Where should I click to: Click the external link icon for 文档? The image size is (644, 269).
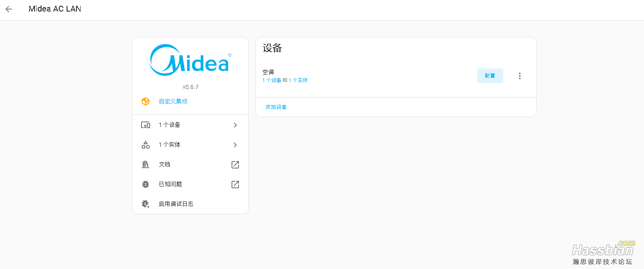[235, 165]
